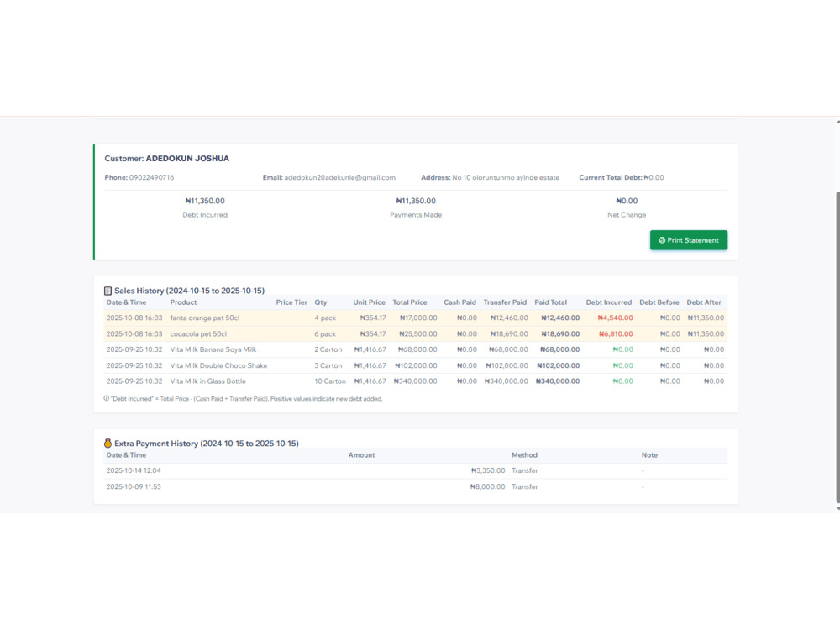The image size is (840, 630).
Task: Click the 2025-10-09 11:53 payment date
Action: (134, 486)
